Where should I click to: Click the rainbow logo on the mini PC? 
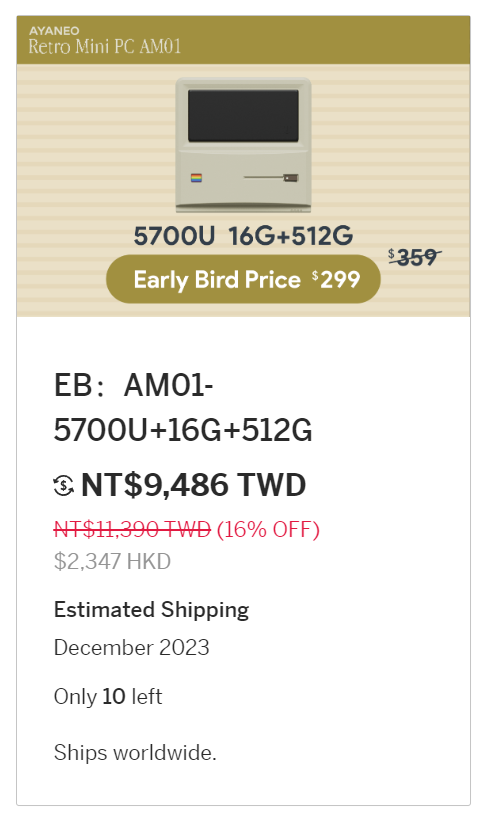pyautogui.click(x=196, y=178)
